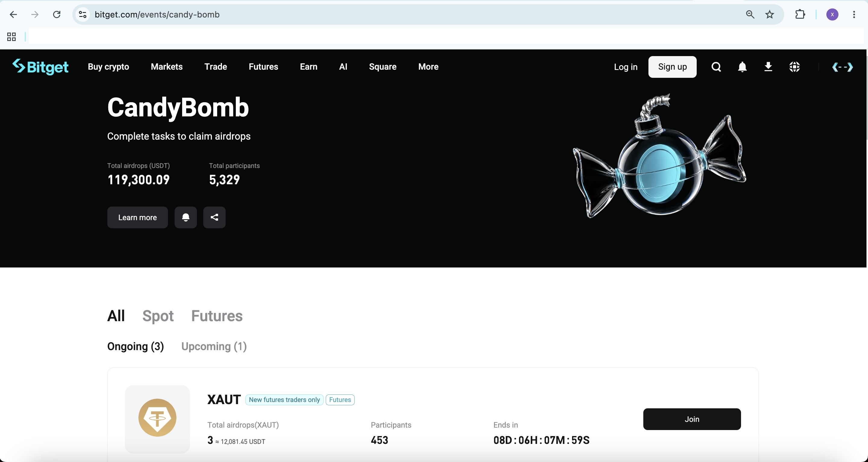This screenshot has width=868, height=462.
Task: Toggle the CandyBomb reminder bell button
Action: [186, 217]
